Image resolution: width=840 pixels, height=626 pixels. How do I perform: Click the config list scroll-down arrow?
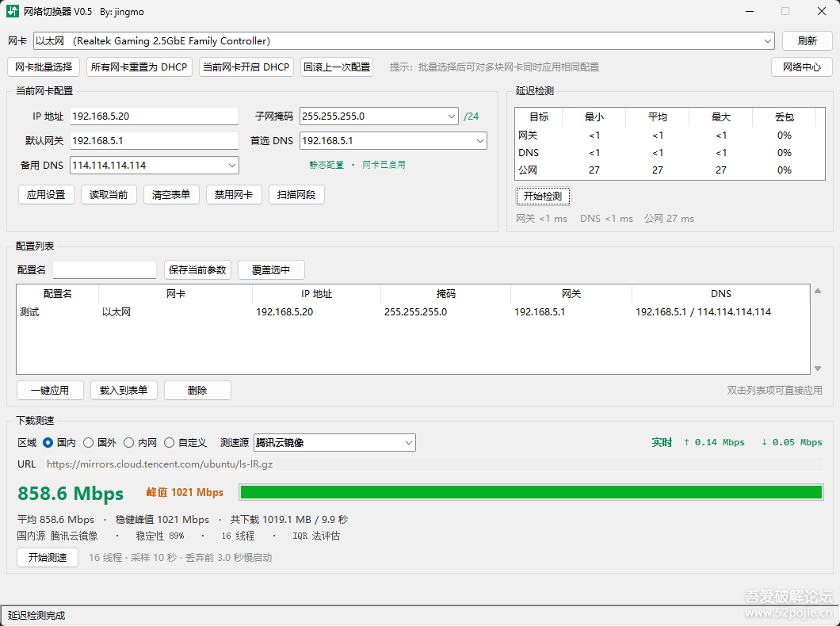pos(818,368)
